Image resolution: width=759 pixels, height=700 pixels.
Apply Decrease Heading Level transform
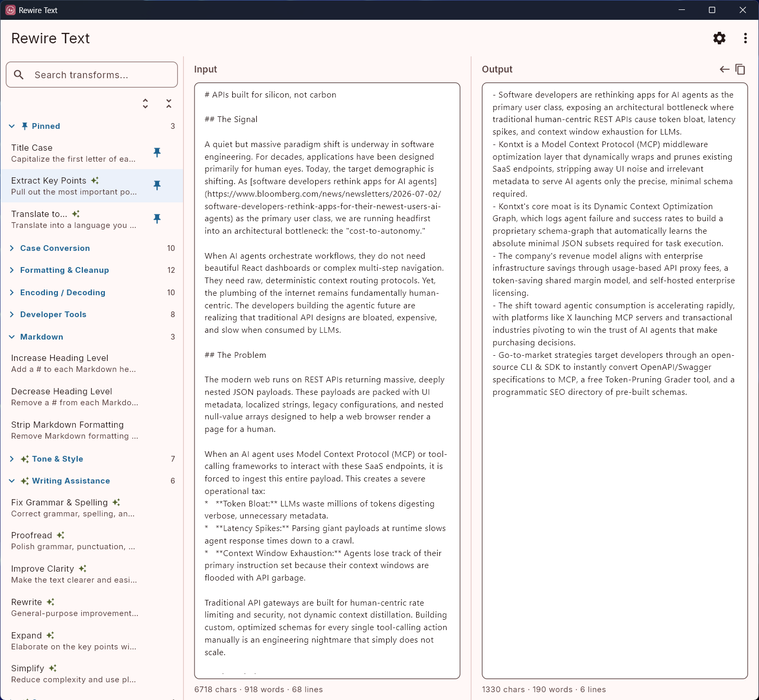pyautogui.click(x=92, y=397)
